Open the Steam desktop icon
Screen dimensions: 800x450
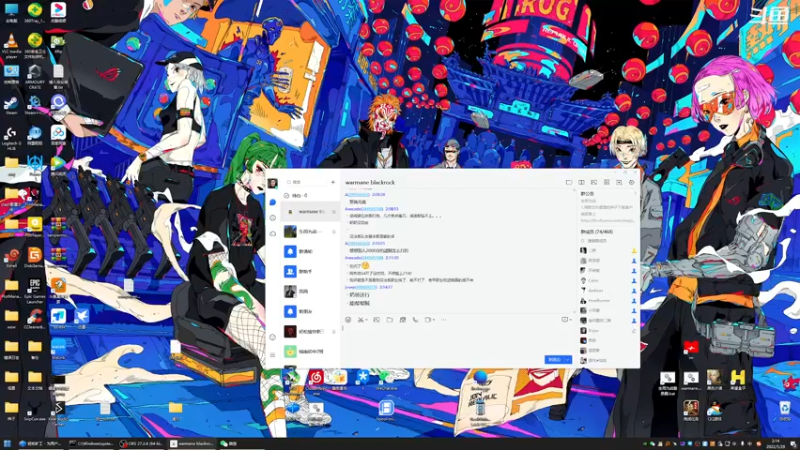click(11, 105)
